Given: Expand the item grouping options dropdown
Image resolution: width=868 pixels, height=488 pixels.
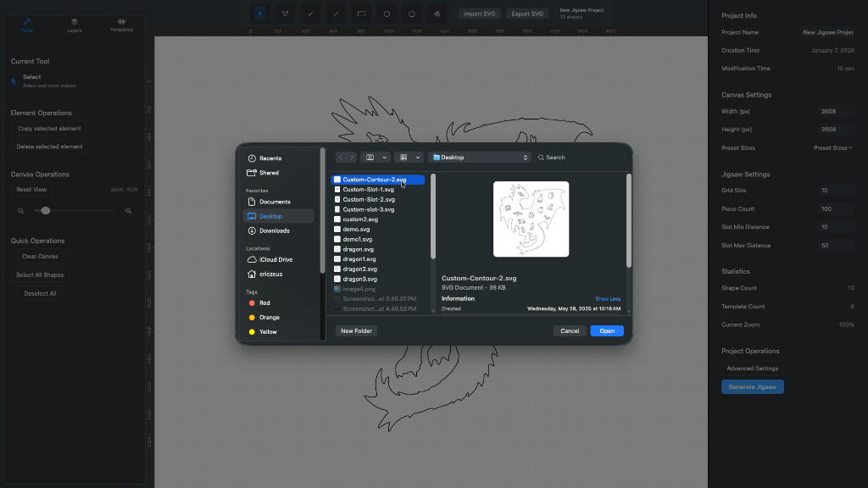Looking at the screenshot, I should click(x=409, y=158).
